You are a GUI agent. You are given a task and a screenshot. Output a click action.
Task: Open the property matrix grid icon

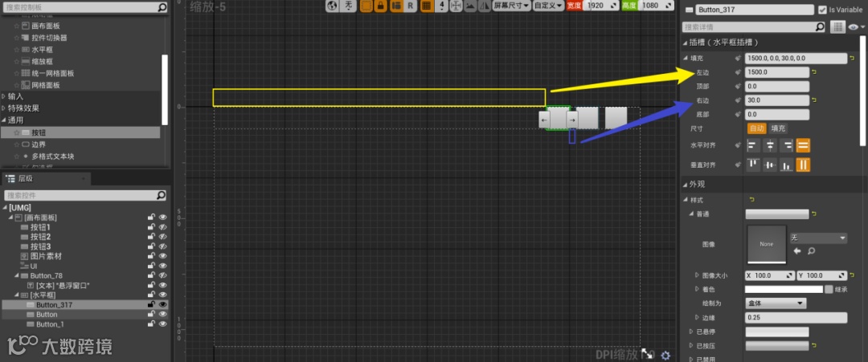(837, 26)
